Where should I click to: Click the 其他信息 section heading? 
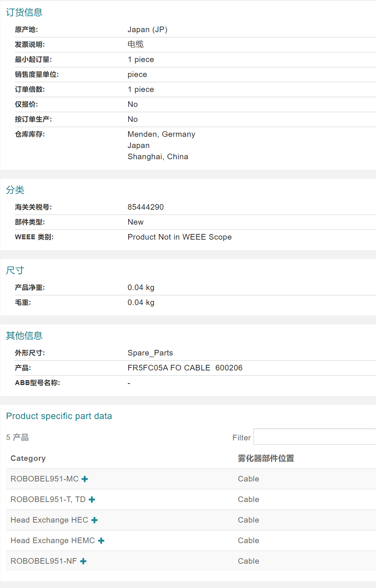click(24, 336)
